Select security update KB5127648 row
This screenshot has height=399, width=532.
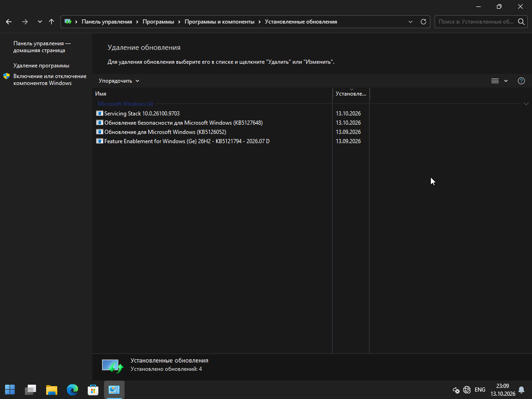183,123
